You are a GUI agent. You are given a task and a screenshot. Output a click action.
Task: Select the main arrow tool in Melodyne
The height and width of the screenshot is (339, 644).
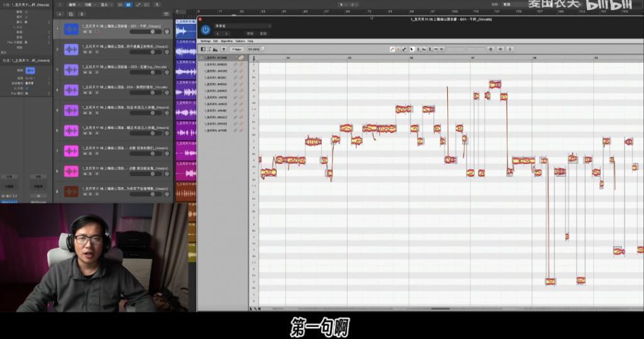(x=412, y=49)
